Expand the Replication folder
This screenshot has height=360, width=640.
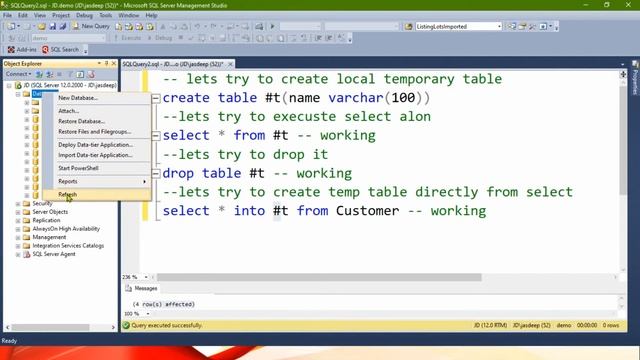tap(18, 220)
